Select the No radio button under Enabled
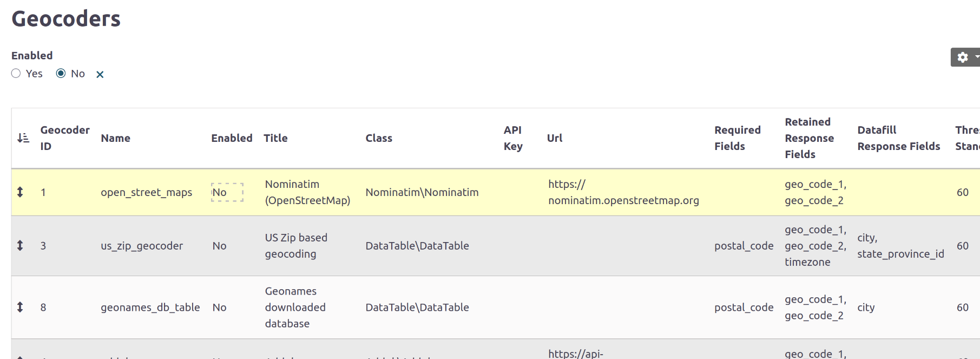Screen dimensions: 980x359 tap(61, 74)
